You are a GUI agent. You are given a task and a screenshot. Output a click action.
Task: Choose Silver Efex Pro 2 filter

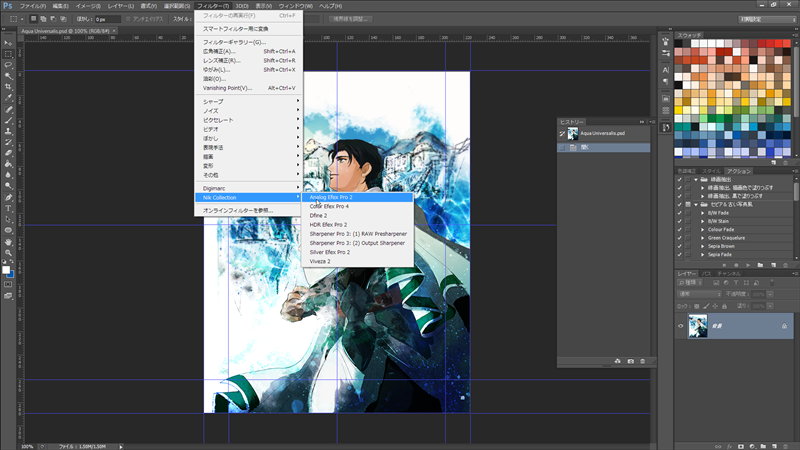(x=357, y=253)
